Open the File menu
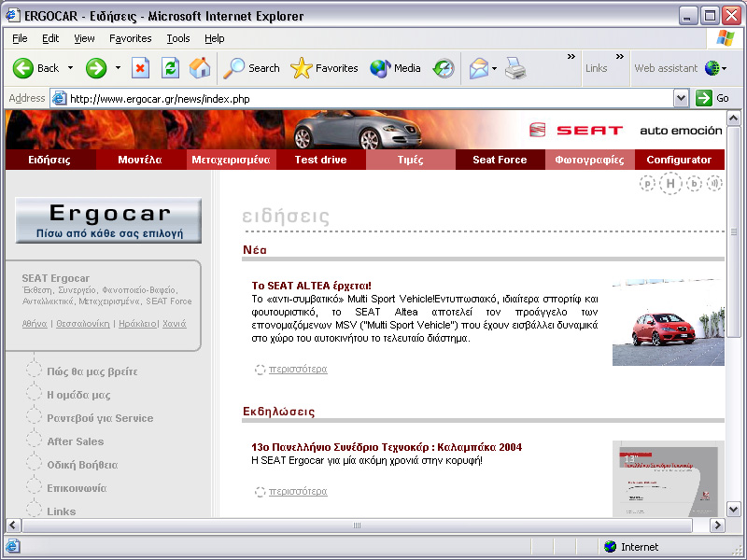 click(x=20, y=38)
